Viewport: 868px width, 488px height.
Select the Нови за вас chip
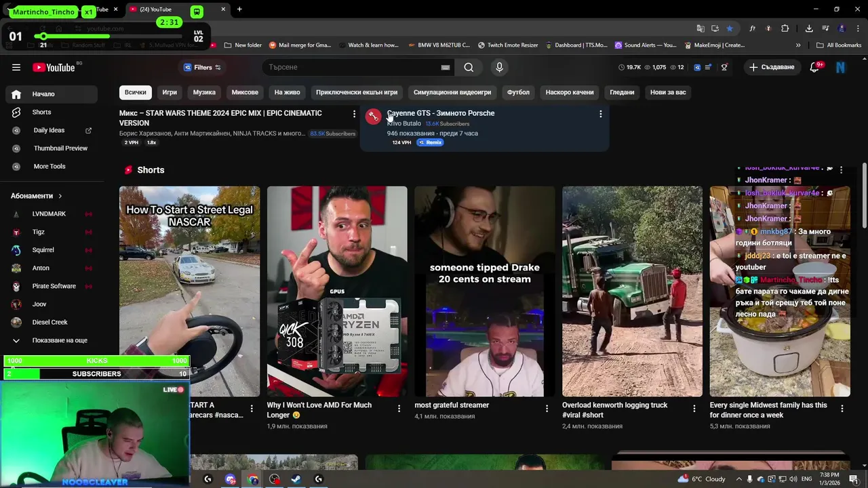668,92
